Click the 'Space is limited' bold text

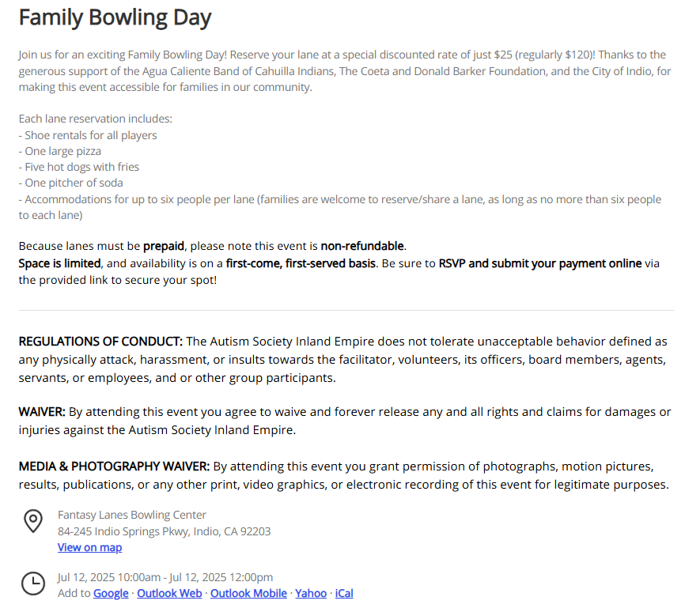(59, 263)
